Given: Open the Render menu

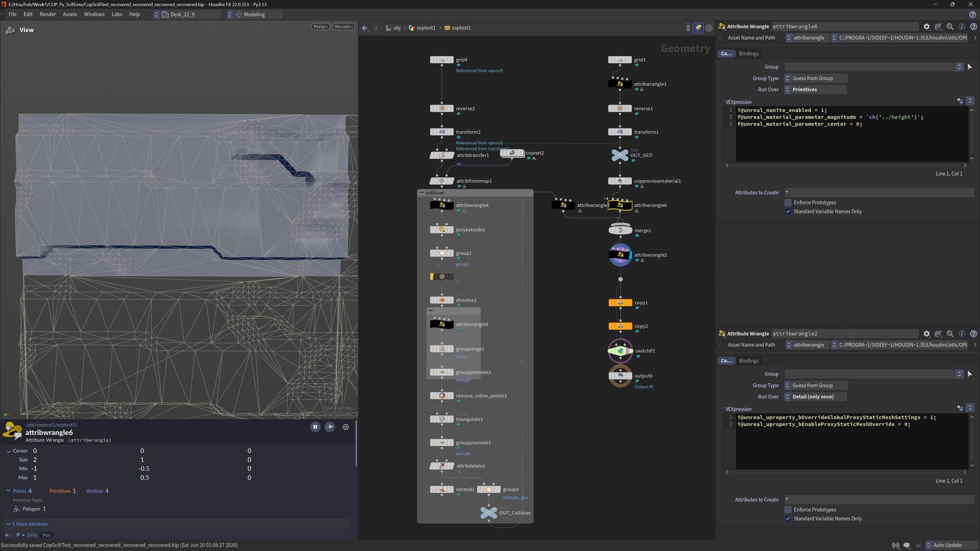Looking at the screenshot, I should (x=48, y=14).
